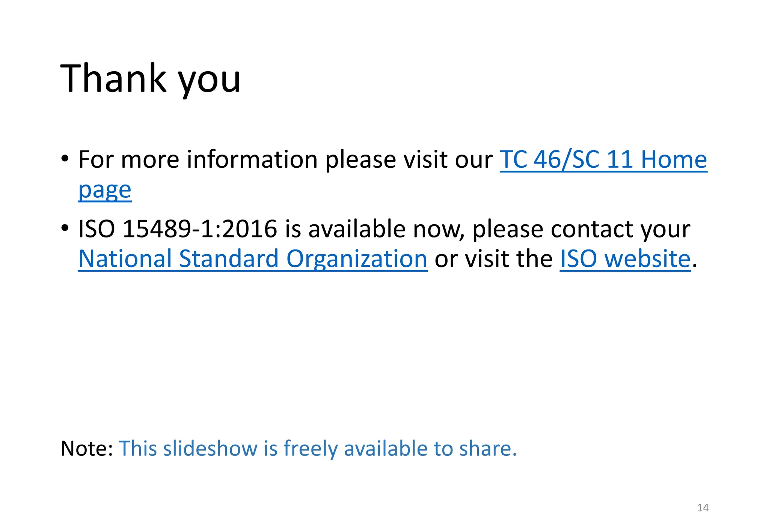Click the word "Organization" in the link
This screenshot has height=532, width=769.
357,260
